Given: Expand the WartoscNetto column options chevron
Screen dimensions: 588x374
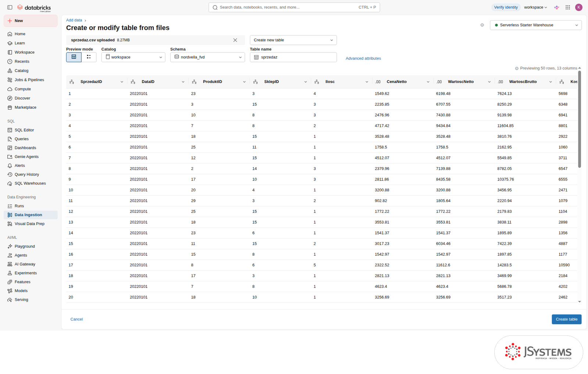Looking at the screenshot, I should pos(489,82).
